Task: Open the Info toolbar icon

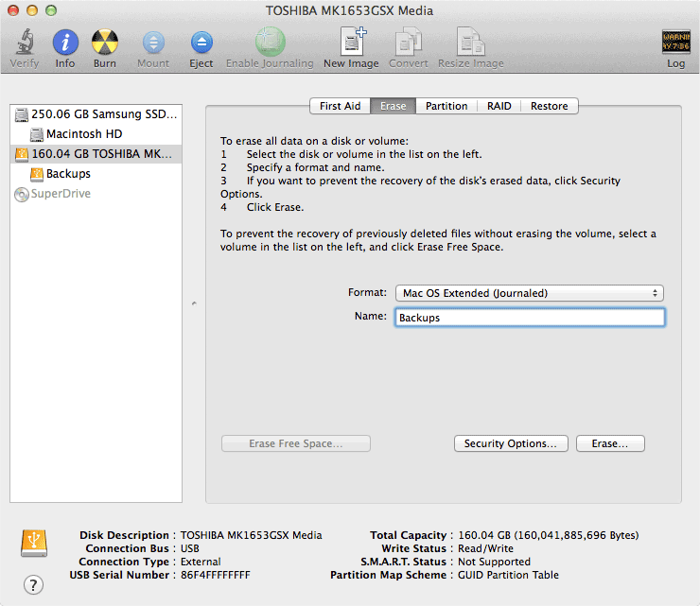Action: 65,43
